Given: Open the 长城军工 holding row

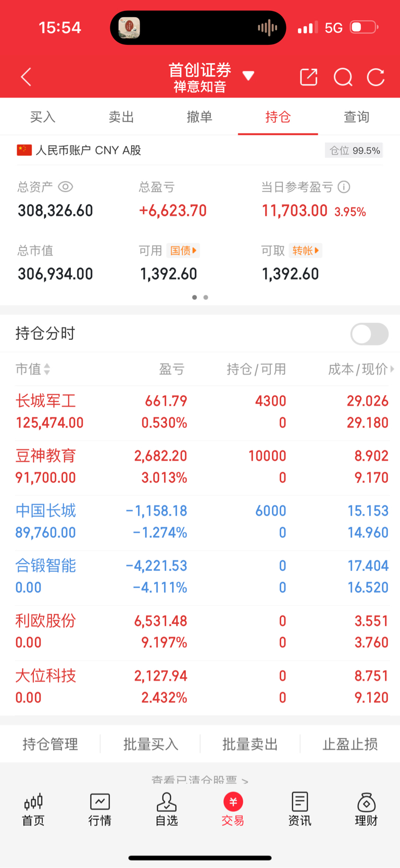Looking at the screenshot, I should tap(200, 412).
